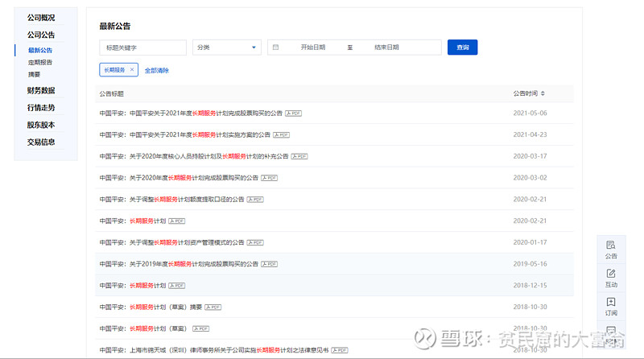Click the date 2019-05-16
The width and height of the screenshot is (644, 359).
tap(530, 264)
